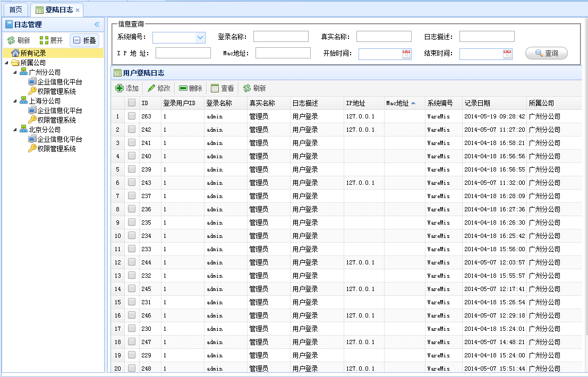
Task: Click the IP 地址 input field
Action: click(183, 53)
